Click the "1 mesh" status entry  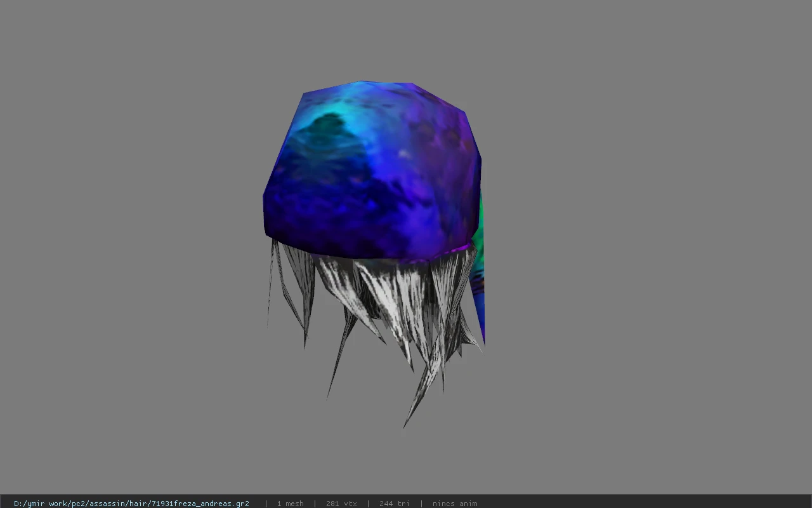click(290, 504)
